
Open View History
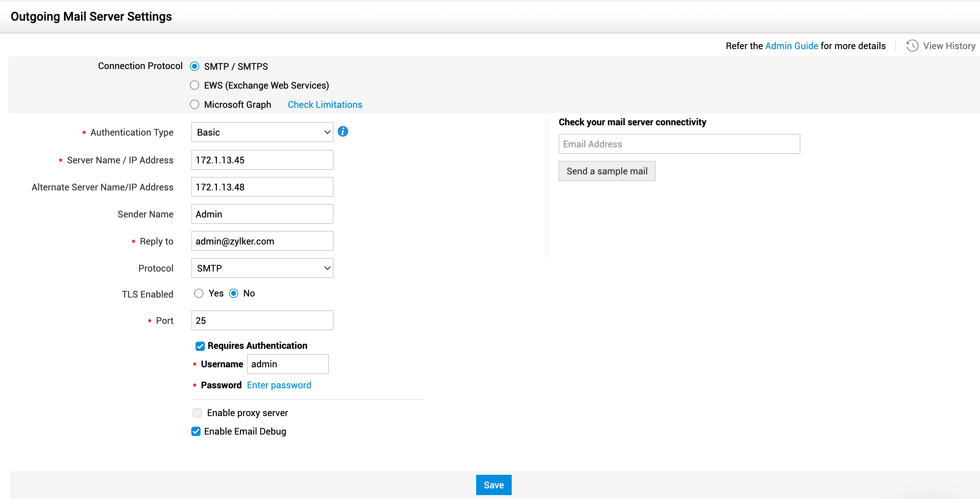pos(949,46)
